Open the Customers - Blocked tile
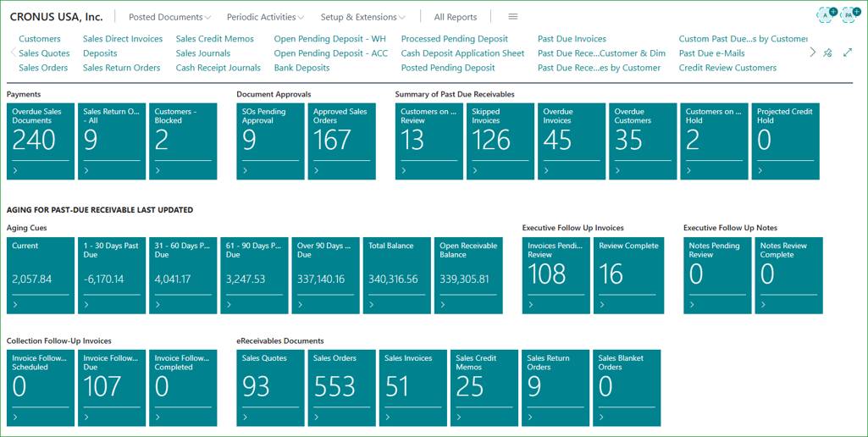 click(x=183, y=141)
